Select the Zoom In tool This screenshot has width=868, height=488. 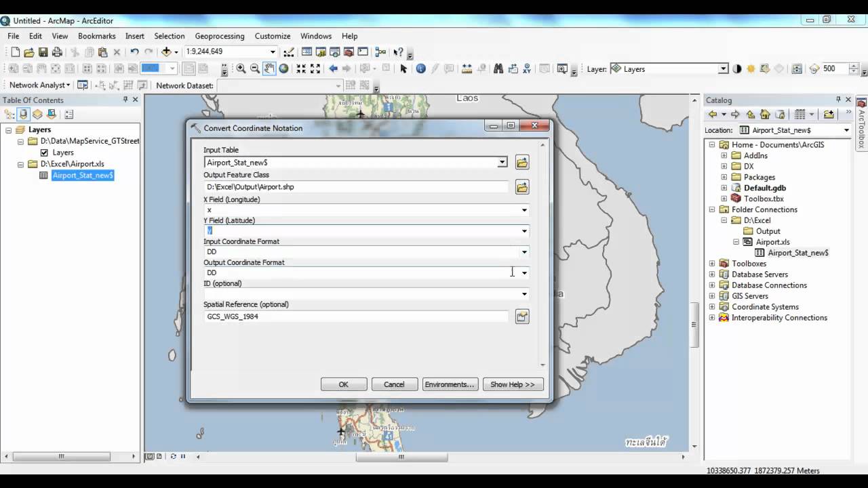(241, 68)
